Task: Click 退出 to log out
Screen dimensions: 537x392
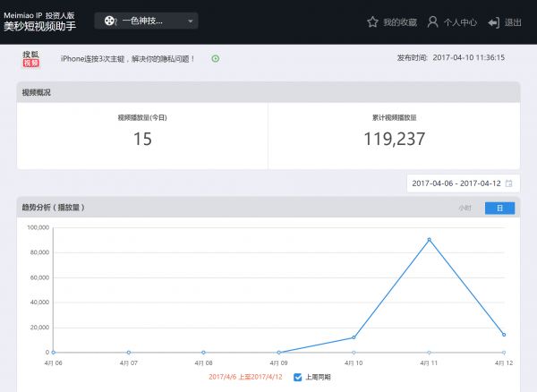Action: pyautogui.click(x=513, y=21)
